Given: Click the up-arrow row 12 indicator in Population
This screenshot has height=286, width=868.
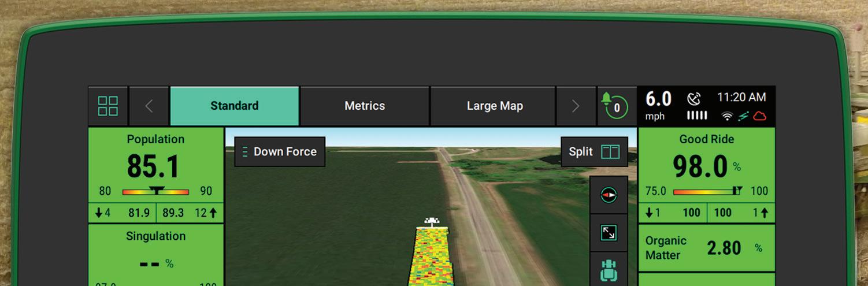Looking at the screenshot, I should [206, 213].
